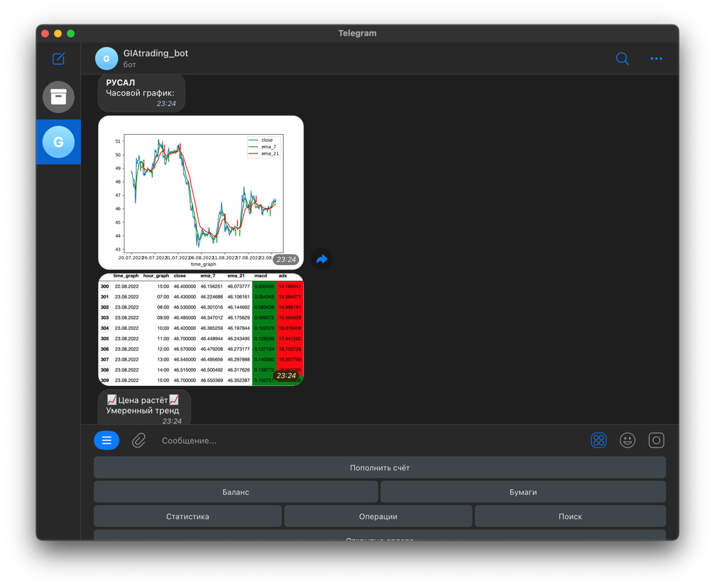The width and height of the screenshot is (715, 588).
Task: Click the GIAtrading_bot title text
Action: point(155,53)
